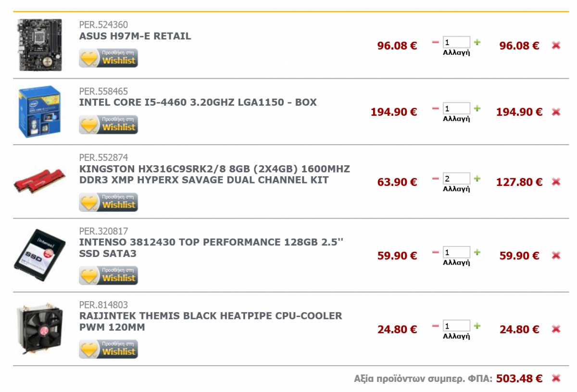Increase quantity of Kingston HyperX Savage RAM
This screenshot has height=392, width=577.
tap(477, 179)
